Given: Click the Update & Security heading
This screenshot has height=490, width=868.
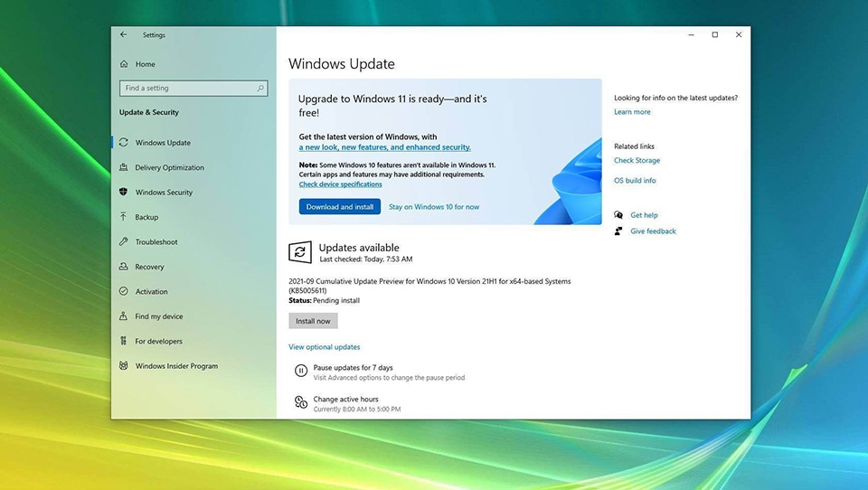Looking at the screenshot, I should pyautogui.click(x=149, y=112).
